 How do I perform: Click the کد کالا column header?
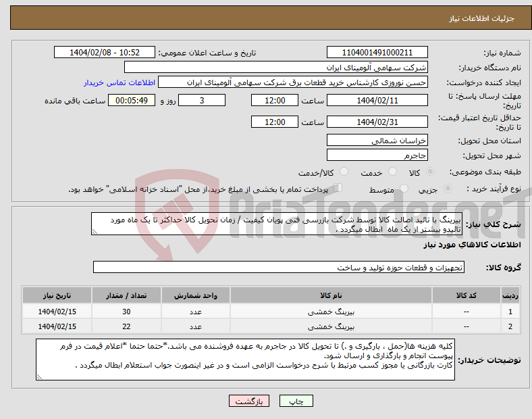pos(467,295)
